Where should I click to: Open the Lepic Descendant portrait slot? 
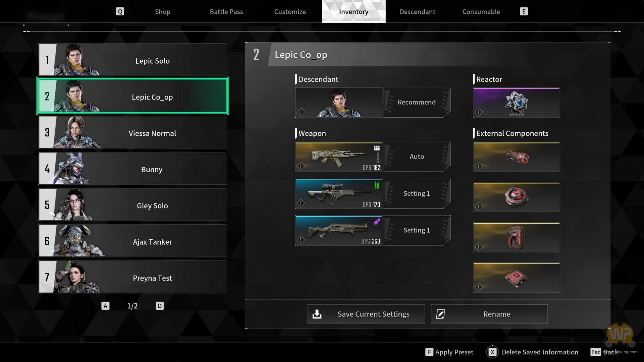(338, 103)
